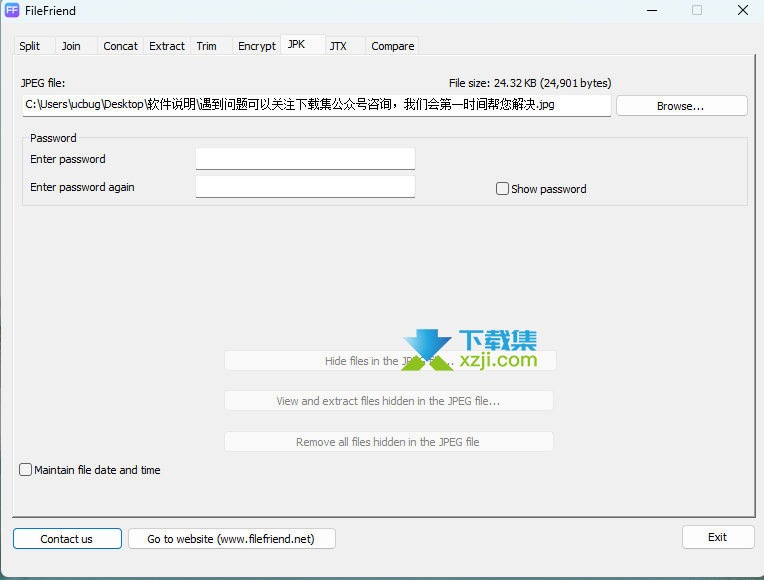The image size is (764, 580).
Task: Click Remove all files hidden button
Action: pyautogui.click(x=388, y=442)
